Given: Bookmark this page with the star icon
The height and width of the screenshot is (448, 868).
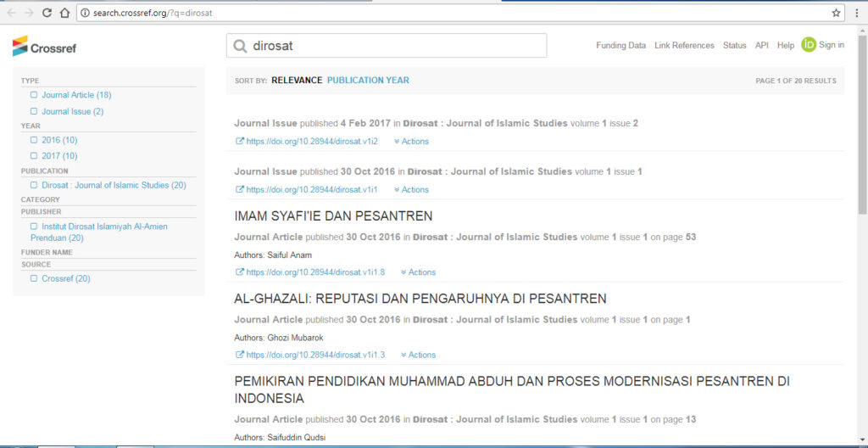Looking at the screenshot, I should tap(836, 13).
